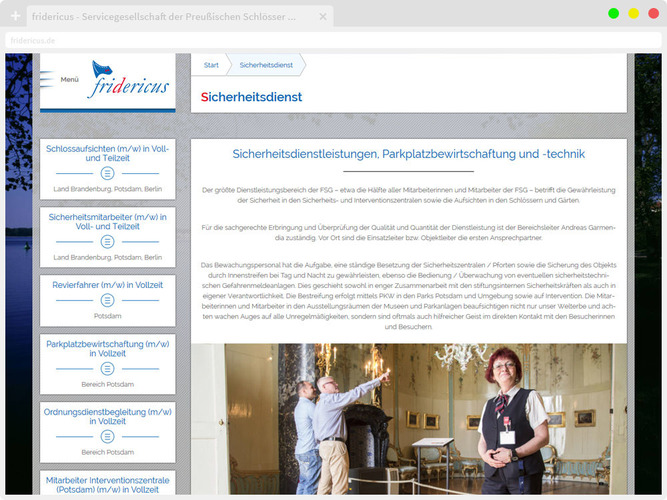Click details icon under Schlossaufsichten job
This screenshot has width=667, height=500.
(107, 174)
